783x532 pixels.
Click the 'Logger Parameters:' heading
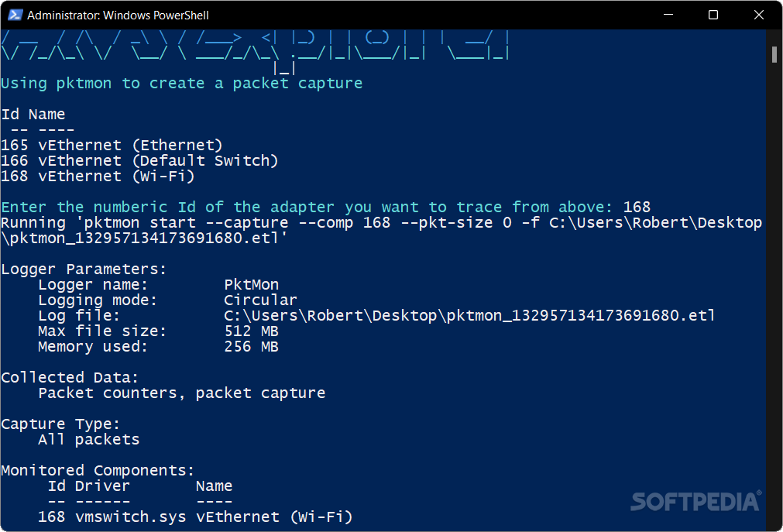(x=84, y=269)
